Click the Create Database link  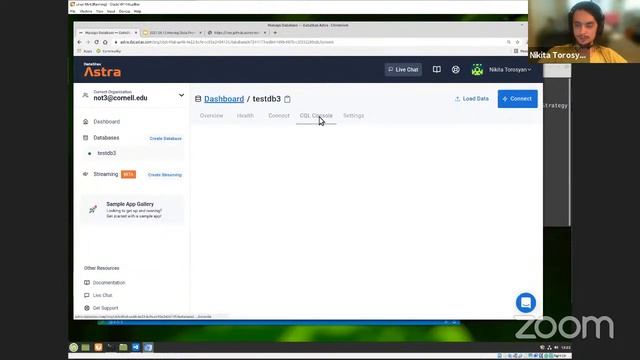pos(165,138)
